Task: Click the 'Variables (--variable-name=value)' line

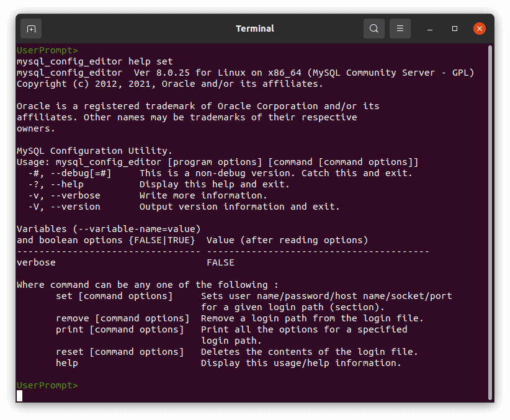Action: [x=109, y=229]
